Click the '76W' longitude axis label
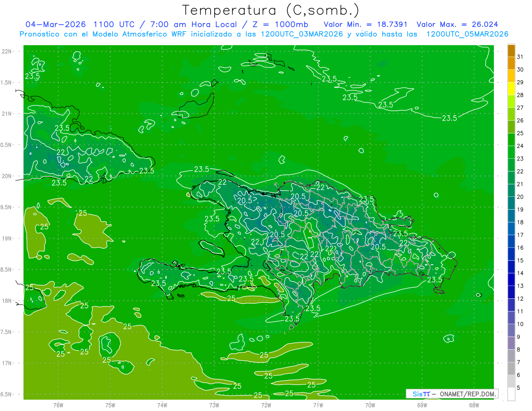Image resolution: width=532 pixels, height=411 pixels. click(58, 405)
